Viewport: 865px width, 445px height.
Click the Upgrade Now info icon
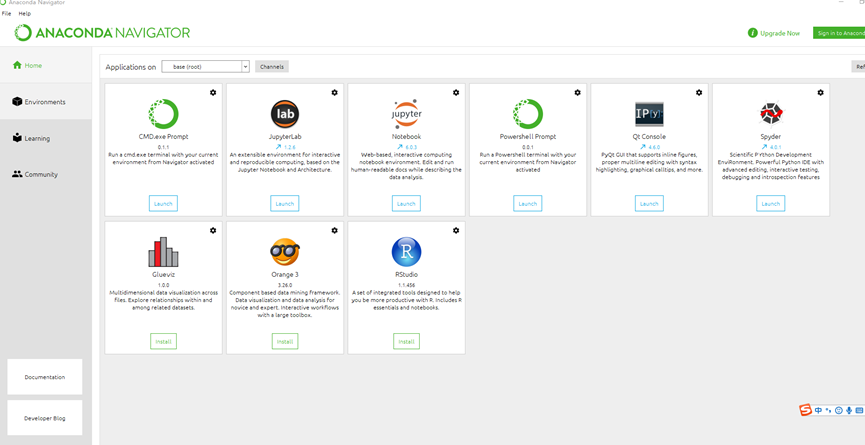752,33
